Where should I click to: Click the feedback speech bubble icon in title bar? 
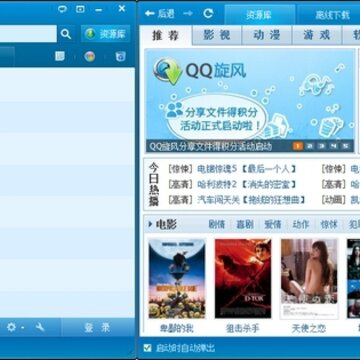pyautogui.click(x=62, y=9)
